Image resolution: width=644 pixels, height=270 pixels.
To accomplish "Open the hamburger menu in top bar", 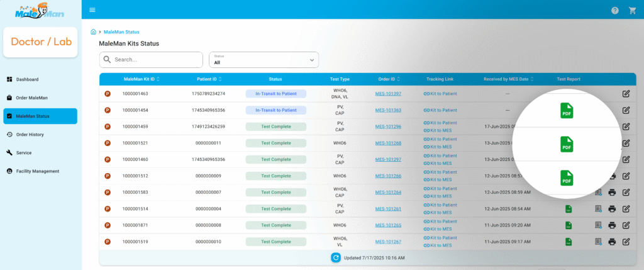I will pos(92,10).
